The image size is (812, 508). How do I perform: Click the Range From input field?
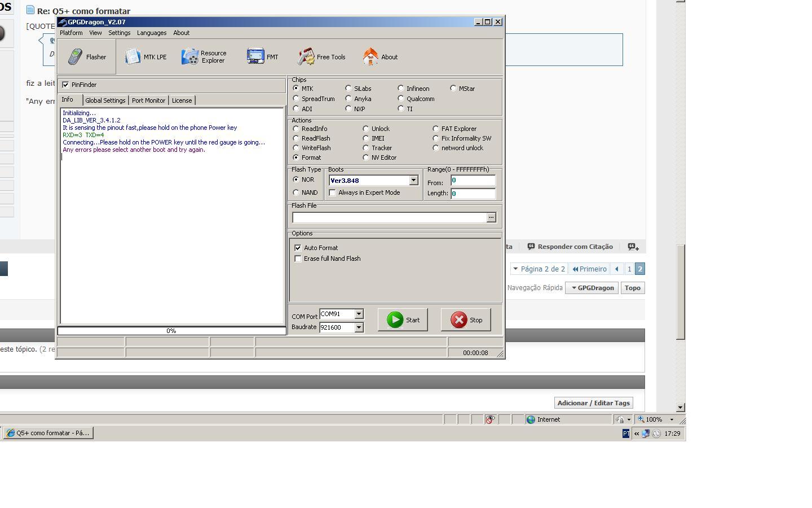click(473, 181)
